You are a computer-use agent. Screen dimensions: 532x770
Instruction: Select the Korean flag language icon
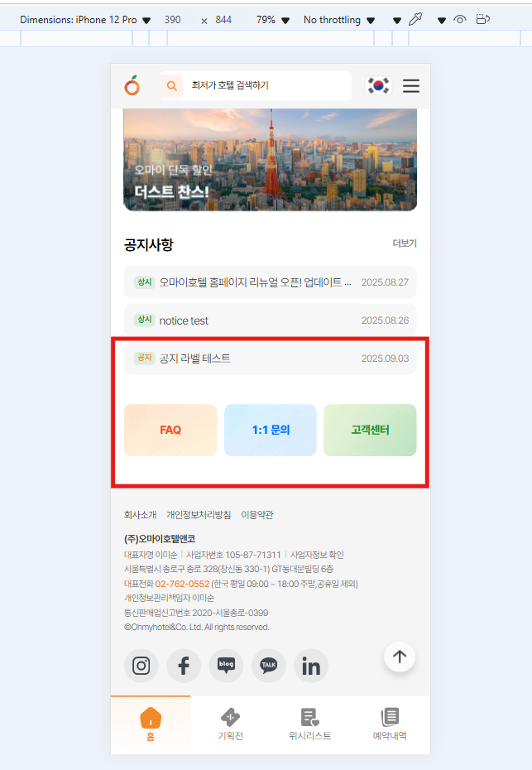(x=378, y=85)
